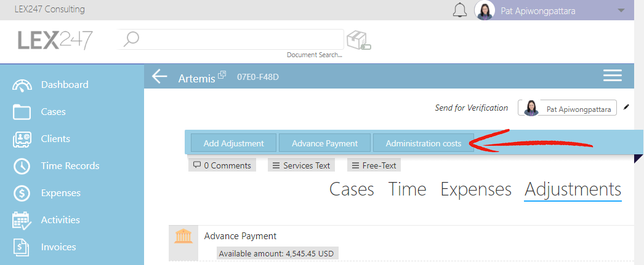Click the Time Records clock icon

22,166
